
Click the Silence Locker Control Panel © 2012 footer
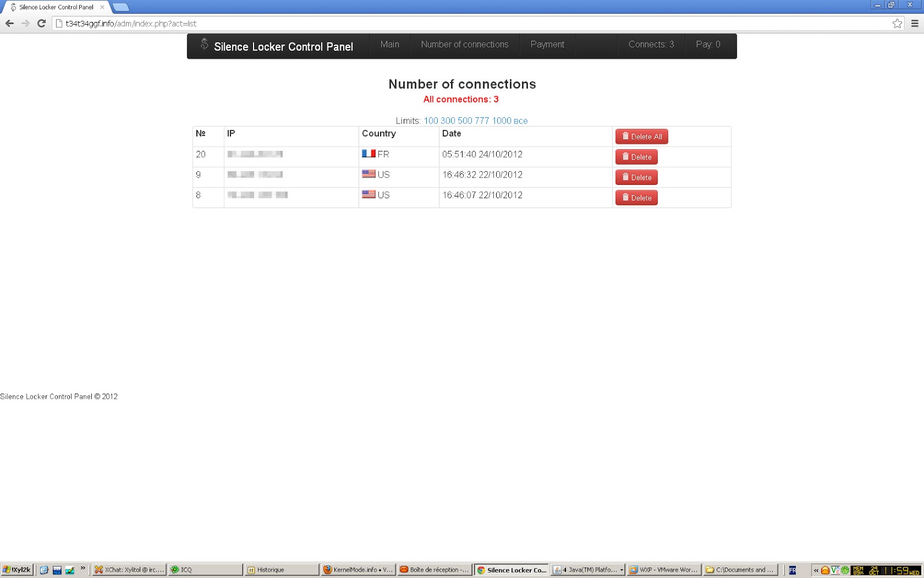pyautogui.click(x=59, y=397)
